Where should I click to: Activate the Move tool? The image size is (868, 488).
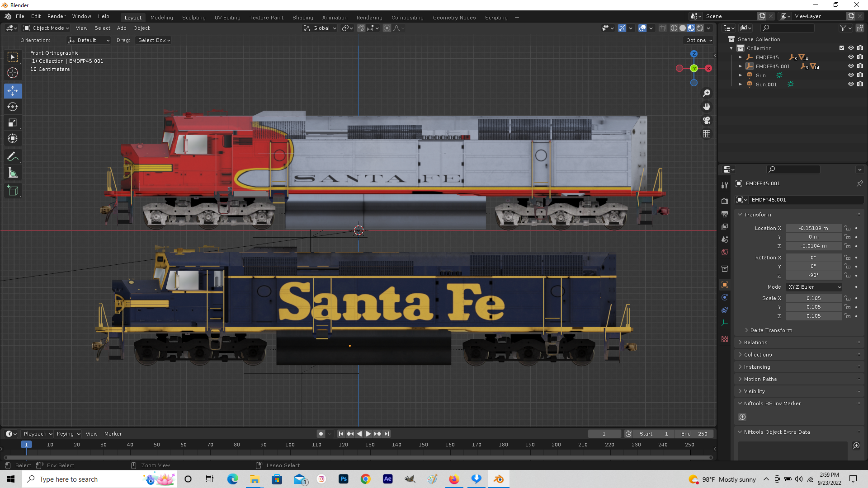13,91
